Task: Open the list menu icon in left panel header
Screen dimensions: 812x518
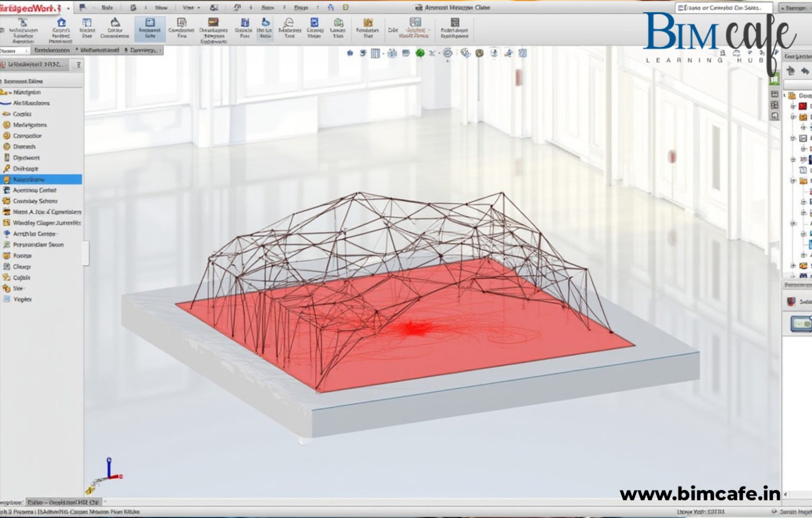Action: pos(79,65)
